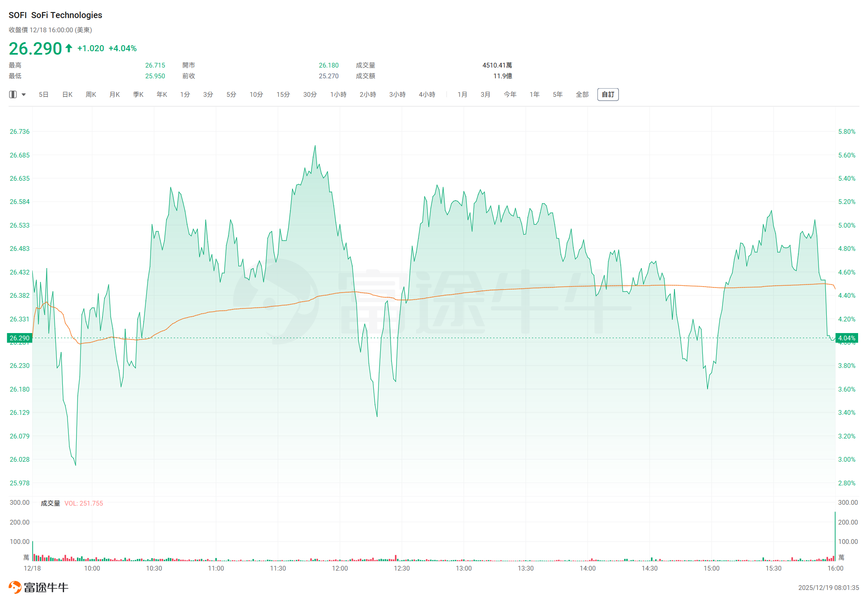Viewport: 868px width, 602px height.
Task: Display the 全部 full history range
Action: click(582, 94)
